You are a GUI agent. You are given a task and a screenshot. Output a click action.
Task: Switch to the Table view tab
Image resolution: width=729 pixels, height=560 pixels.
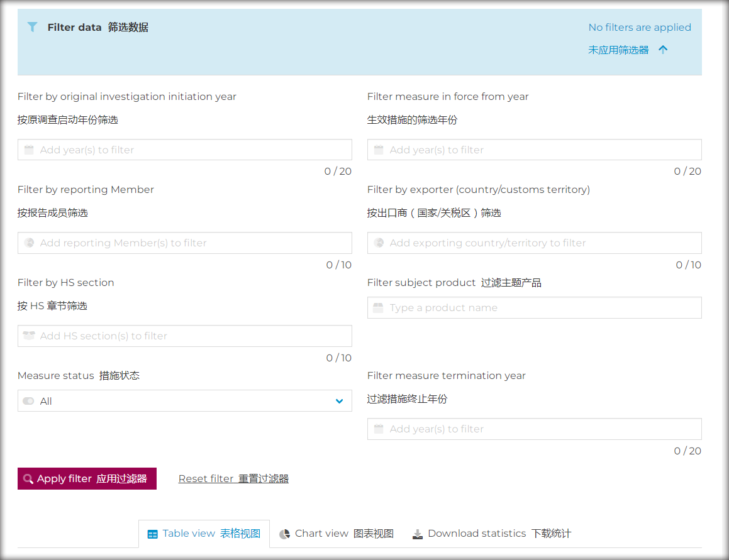[204, 534]
